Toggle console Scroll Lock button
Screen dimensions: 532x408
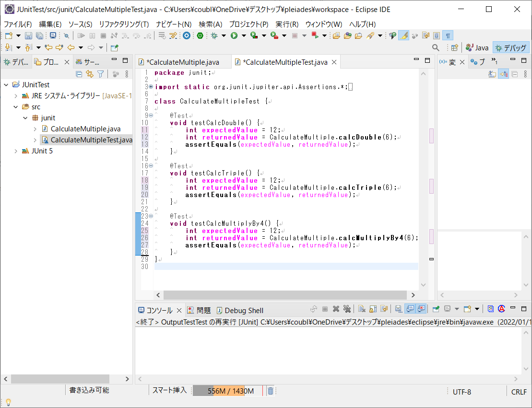[373, 309]
